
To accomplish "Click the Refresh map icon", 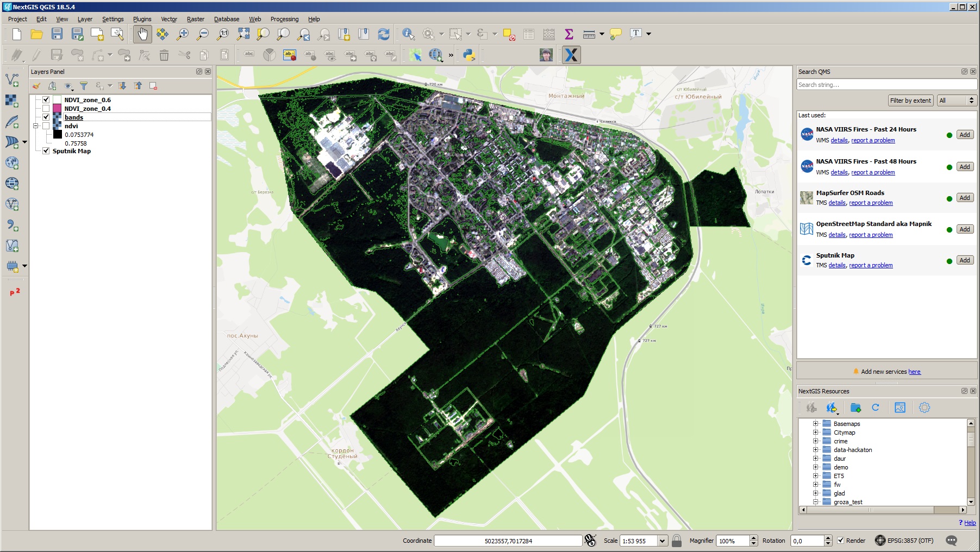I will 384,34.
